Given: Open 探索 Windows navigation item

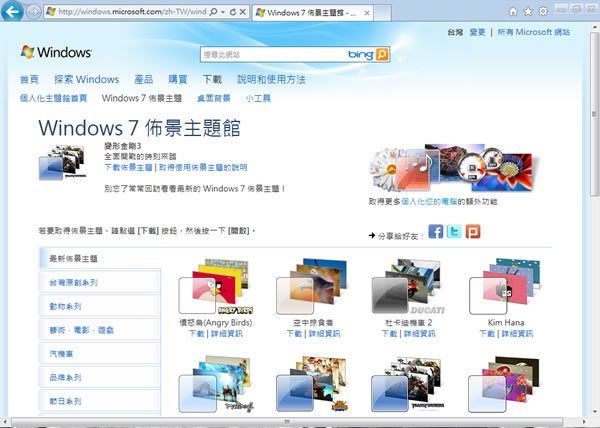Looking at the screenshot, I should pyautogui.click(x=86, y=80).
